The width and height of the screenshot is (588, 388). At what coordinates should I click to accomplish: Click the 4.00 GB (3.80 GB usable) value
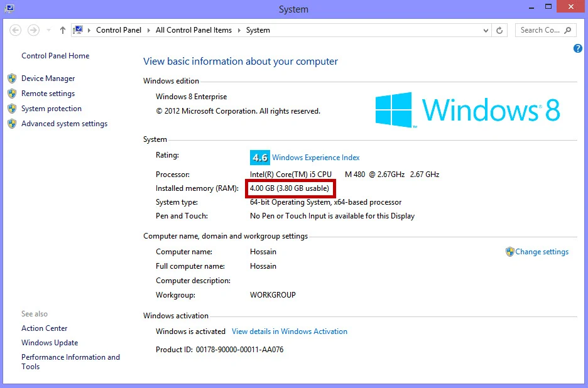290,188
